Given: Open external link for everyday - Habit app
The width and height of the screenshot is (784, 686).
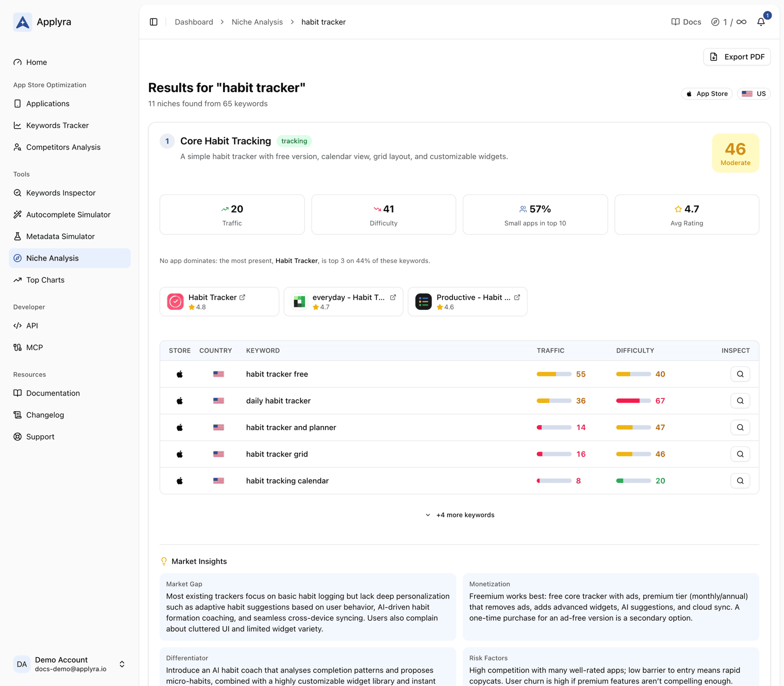Looking at the screenshot, I should tap(393, 297).
